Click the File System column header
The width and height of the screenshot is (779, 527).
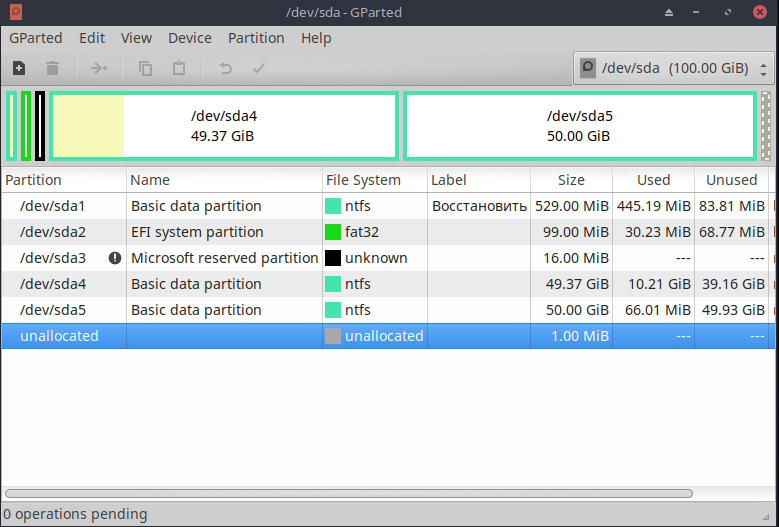tap(375, 180)
